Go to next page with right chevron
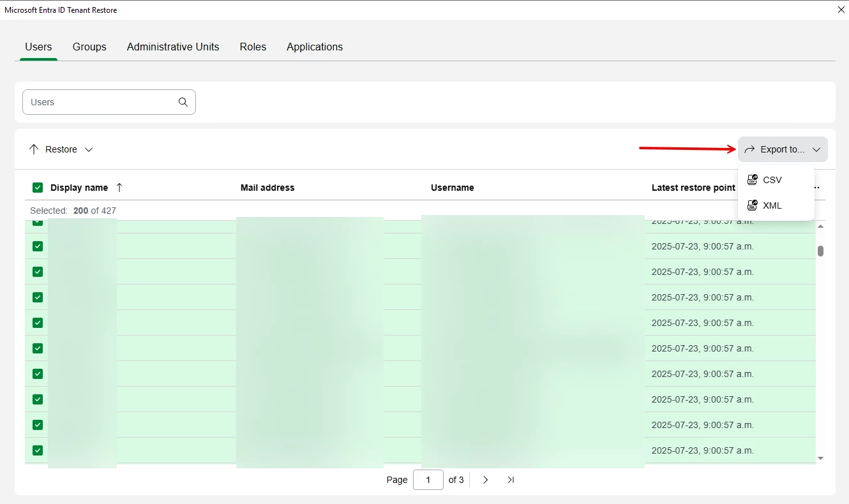 point(486,480)
